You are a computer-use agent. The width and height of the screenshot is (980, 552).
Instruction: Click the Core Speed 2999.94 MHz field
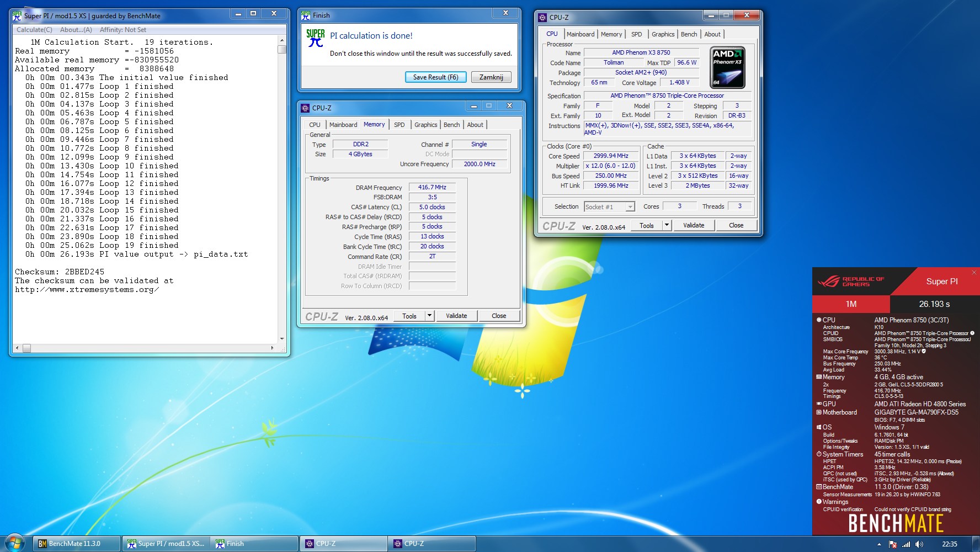(x=611, y=156)
